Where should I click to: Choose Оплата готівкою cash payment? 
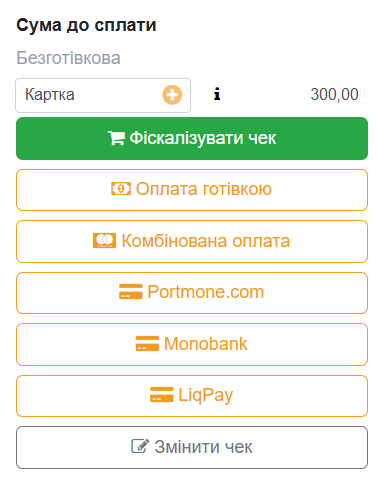tap(192, 190)
